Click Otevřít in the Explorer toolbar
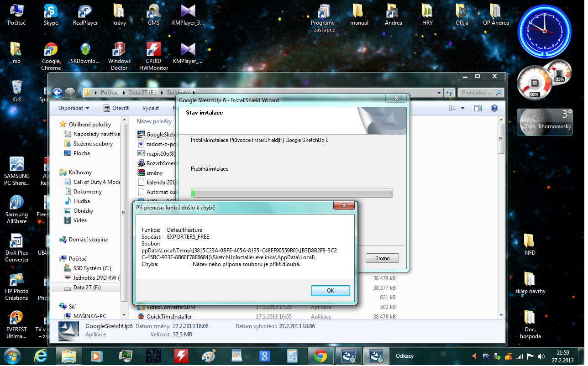The height and width of the screenshot is (366, 588). click(116, 108)
